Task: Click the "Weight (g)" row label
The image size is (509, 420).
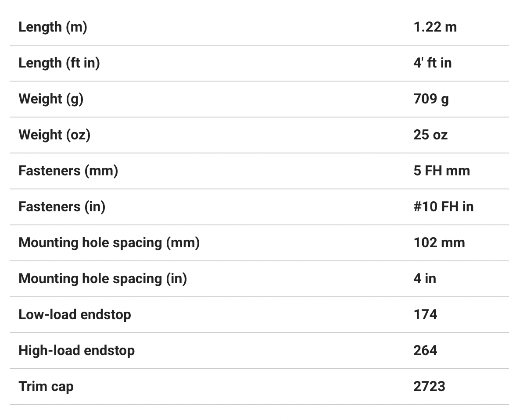Action: point(51,99)
